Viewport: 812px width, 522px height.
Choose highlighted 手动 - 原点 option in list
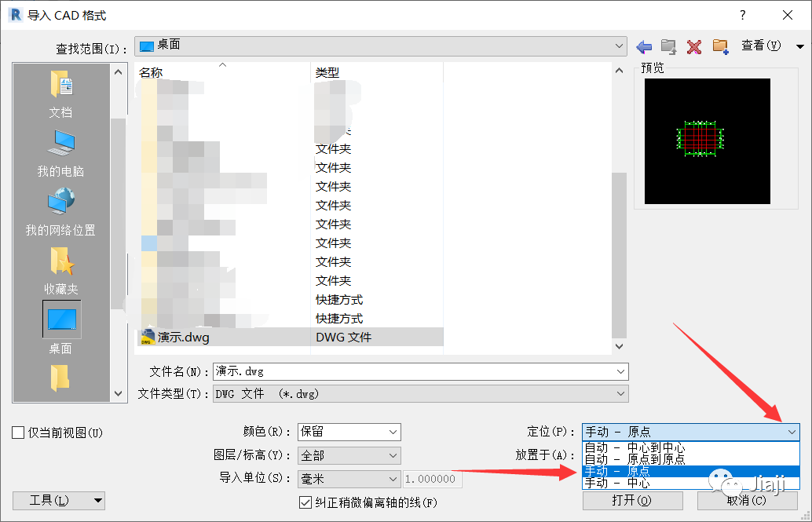point(691,471)
